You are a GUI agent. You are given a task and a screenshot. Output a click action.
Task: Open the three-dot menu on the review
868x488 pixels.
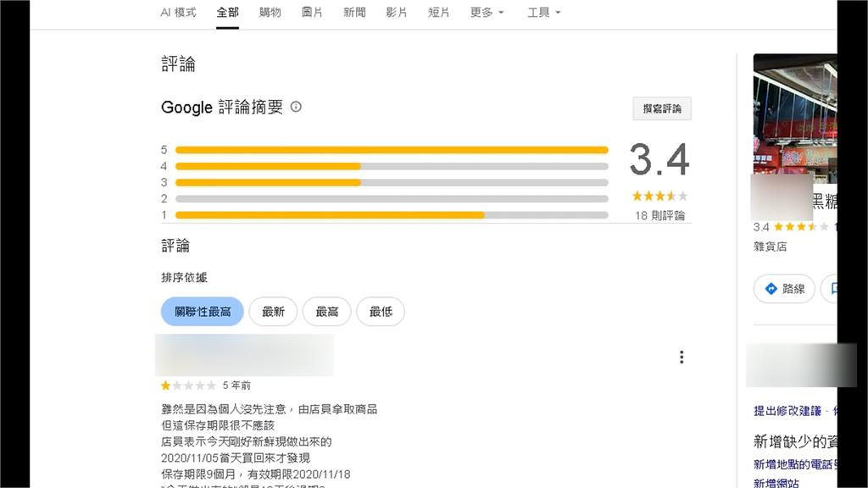point(682,358)
